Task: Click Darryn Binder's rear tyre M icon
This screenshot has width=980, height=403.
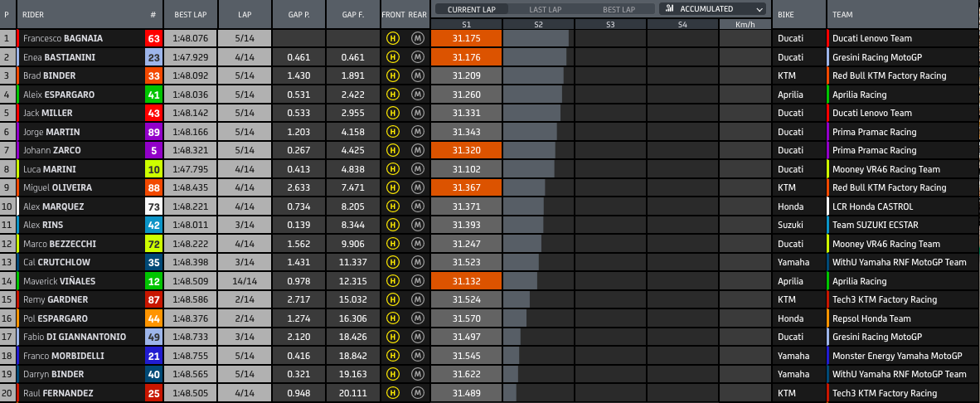Action: click(x=418, y=374)
